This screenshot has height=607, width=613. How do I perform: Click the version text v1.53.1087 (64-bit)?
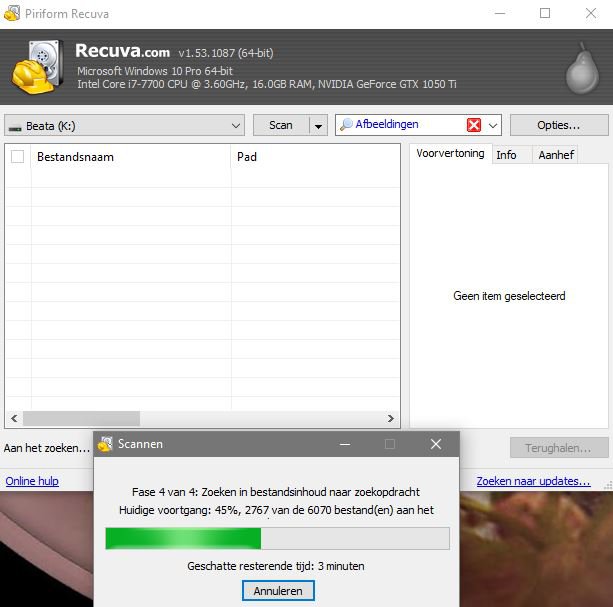tap(226, 53)
